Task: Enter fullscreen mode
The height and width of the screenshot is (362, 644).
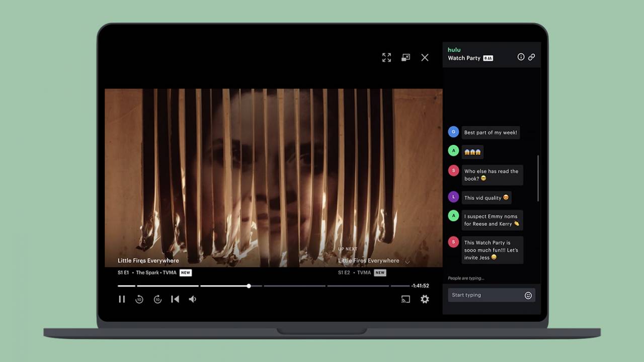Action: (386, 57)
